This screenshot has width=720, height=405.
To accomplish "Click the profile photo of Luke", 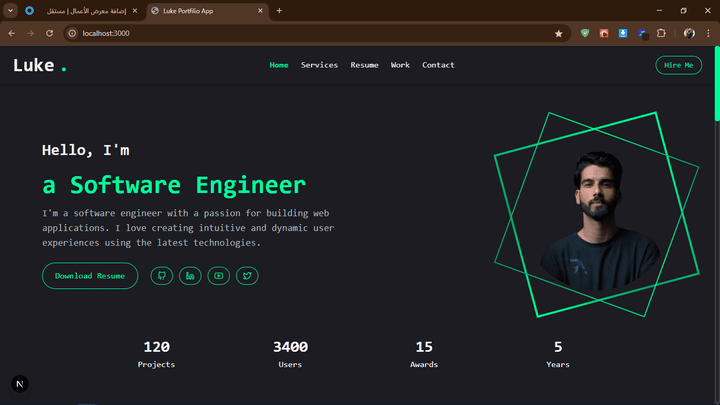I will [x=599, y=221].
